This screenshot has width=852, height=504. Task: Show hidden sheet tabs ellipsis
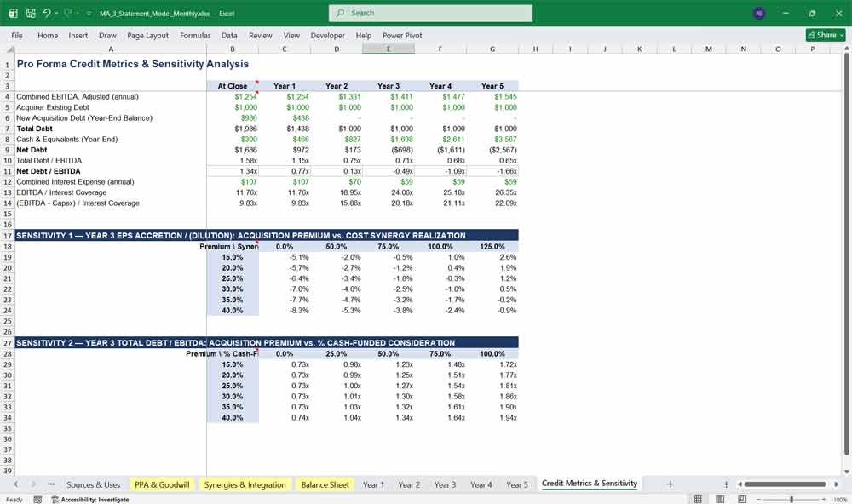coord(51,484)
